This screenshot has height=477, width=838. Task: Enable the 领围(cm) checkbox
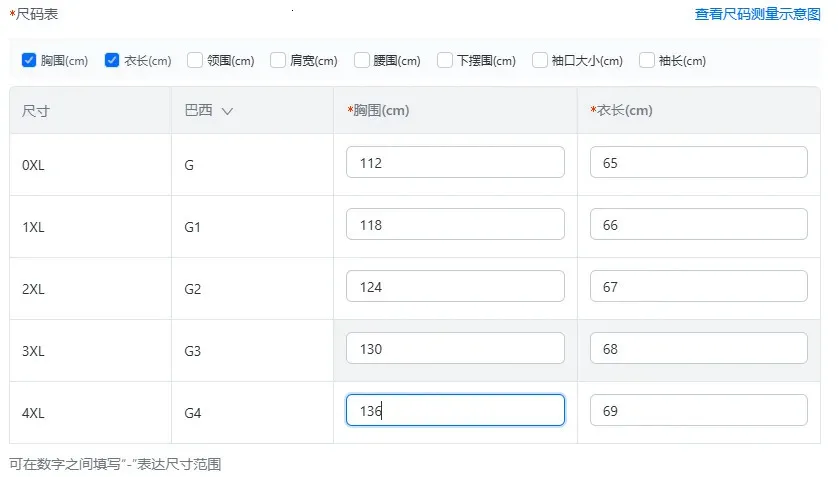coord(195,60)
